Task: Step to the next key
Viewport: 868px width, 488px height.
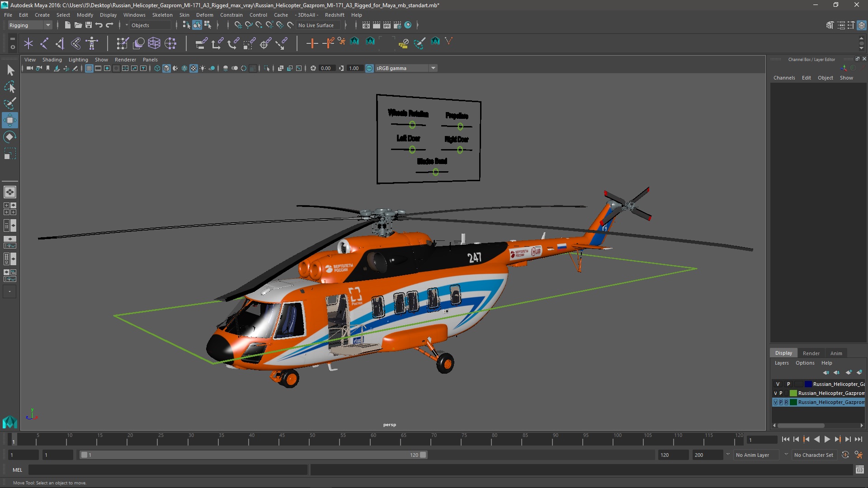Action: pos(837,439)
